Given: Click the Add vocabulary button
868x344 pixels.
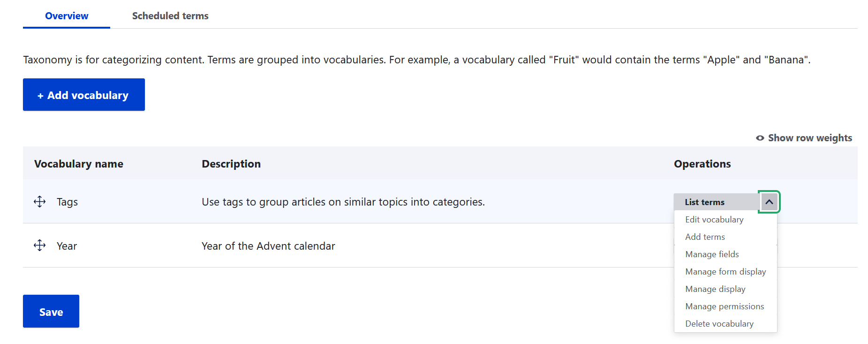Looking at the screenshot, I should (84, 95).
